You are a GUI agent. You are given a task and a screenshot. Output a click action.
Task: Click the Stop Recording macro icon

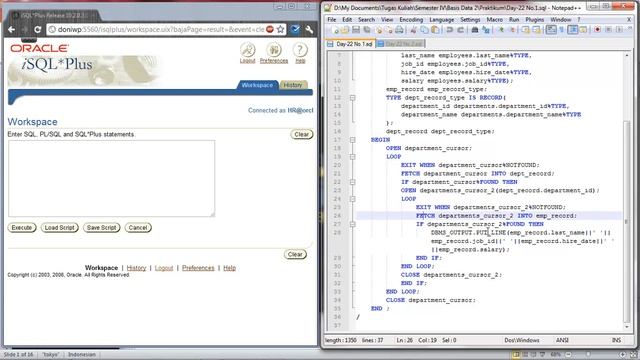pyautogui.click(x=608, y=30)
